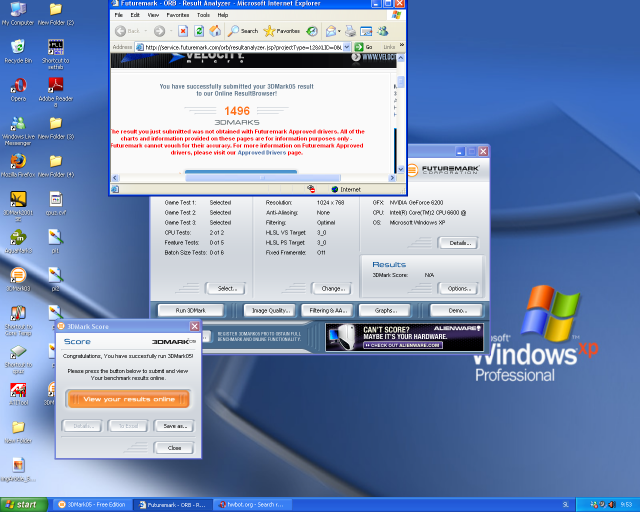Open 3DMark2001 SE desktop icon

pos(18,206)
